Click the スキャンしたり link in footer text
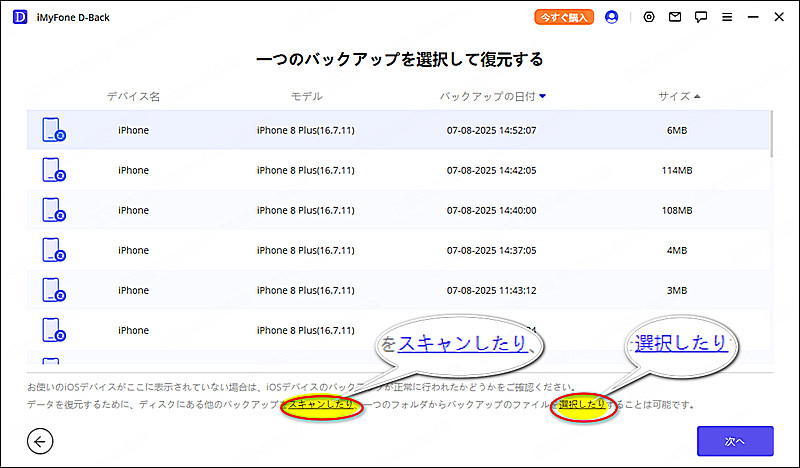 click(321, 405)
